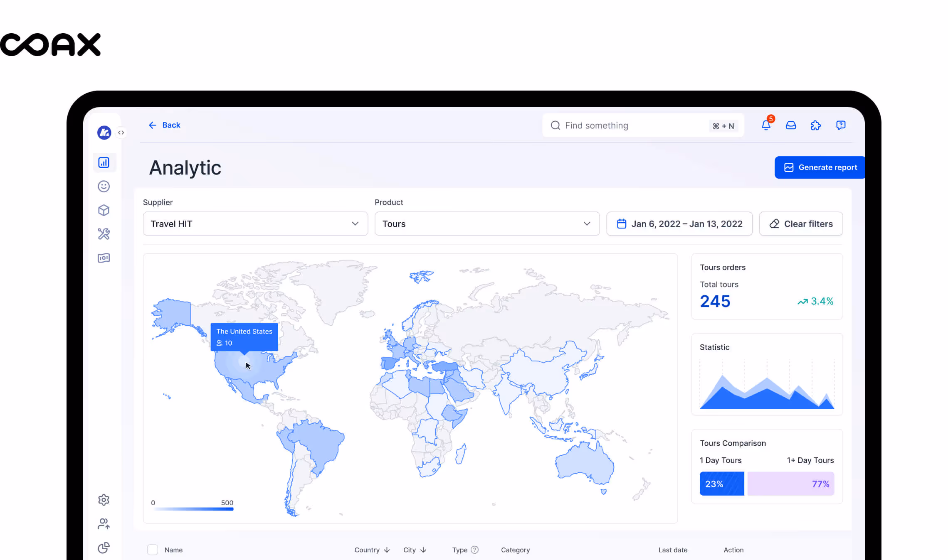Expand the Product Tours dropdown
The height and width of the screenshot is (560, 948).
coord(487,224)
